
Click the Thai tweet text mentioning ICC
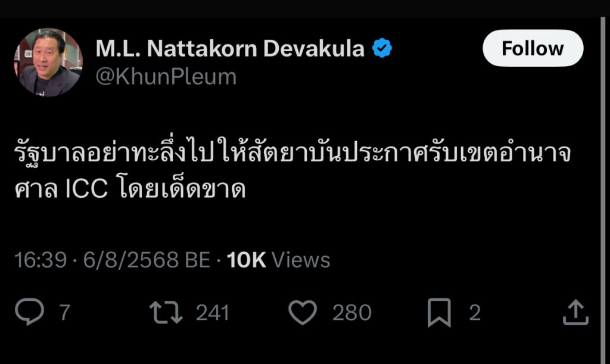pyautogui.click(x=292, y=169)
